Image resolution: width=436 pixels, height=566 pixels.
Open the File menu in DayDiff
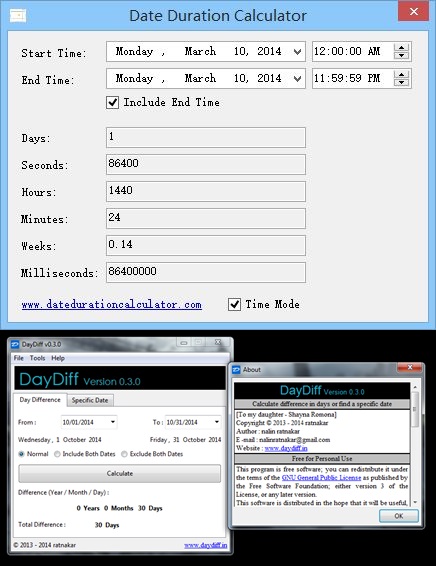[19, 358]
